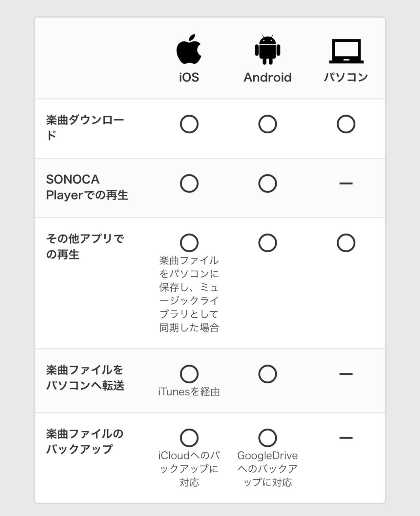Click the iOS circle for SONOCA Player再生
Viewport: 420px width, 516px height.
189,183
